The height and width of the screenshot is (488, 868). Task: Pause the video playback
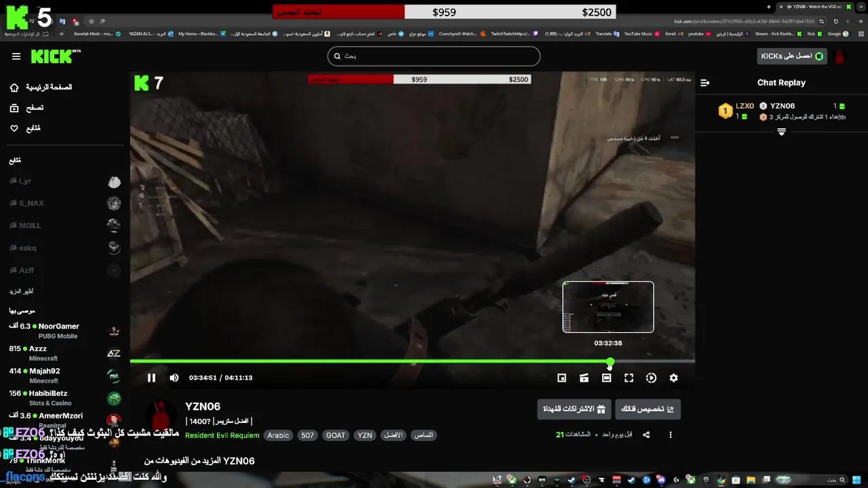151,378
